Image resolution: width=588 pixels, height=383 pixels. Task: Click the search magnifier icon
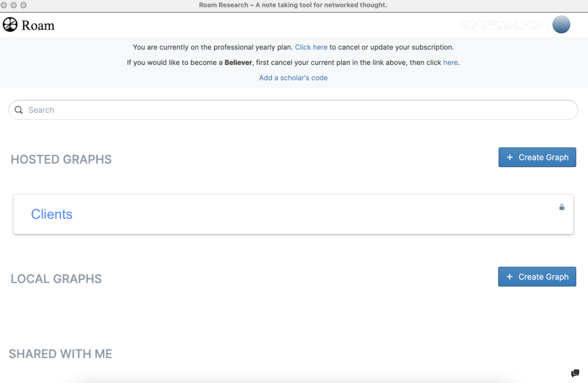(x=18, y=110)
